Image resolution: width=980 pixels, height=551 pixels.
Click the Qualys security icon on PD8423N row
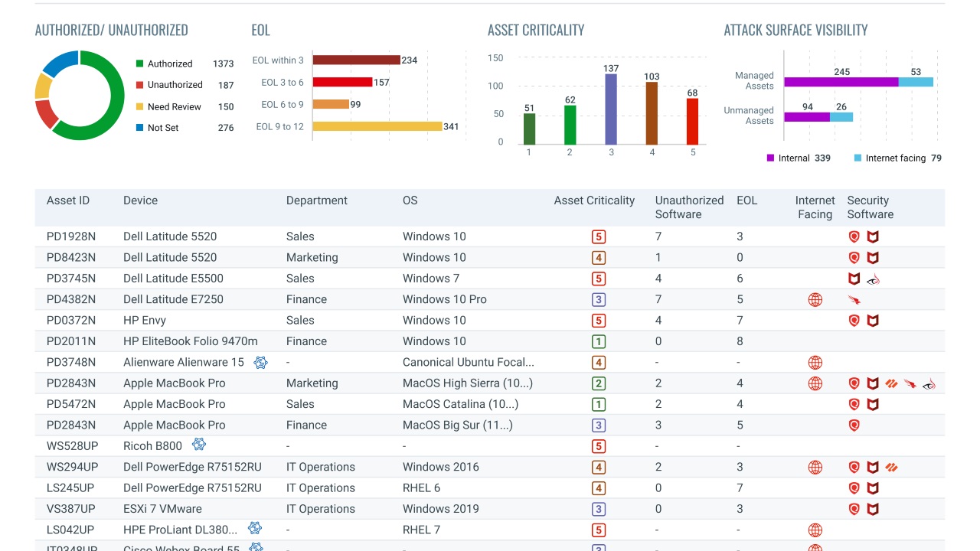coord(854,257)
